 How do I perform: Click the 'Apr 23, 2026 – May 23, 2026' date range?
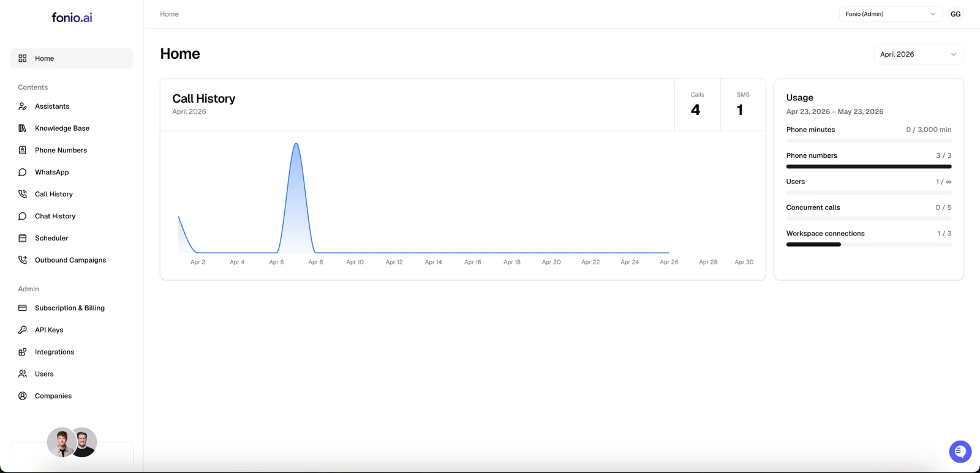click(x=835, y=111)
